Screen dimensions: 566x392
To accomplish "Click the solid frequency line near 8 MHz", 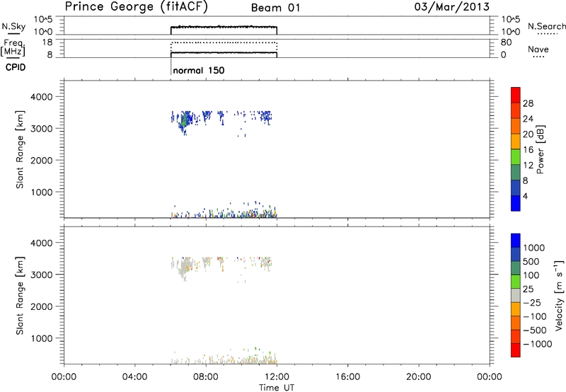I will (224, 52).
